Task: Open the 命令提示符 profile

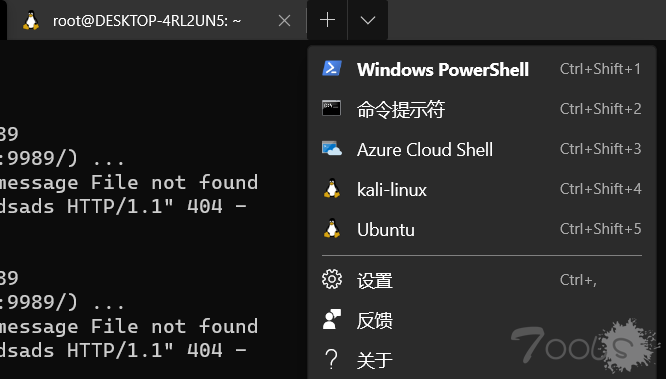Action: click(481, 109)
